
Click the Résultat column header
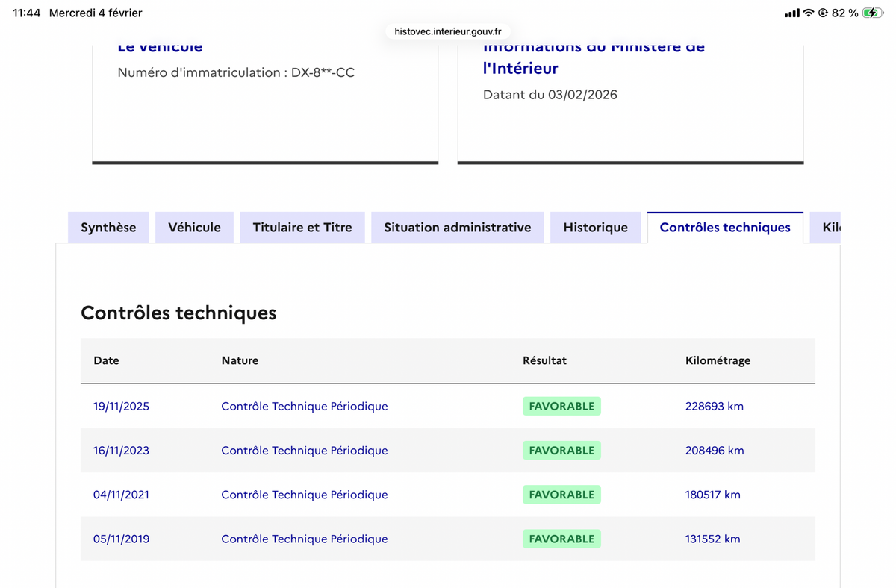[544, 360]
